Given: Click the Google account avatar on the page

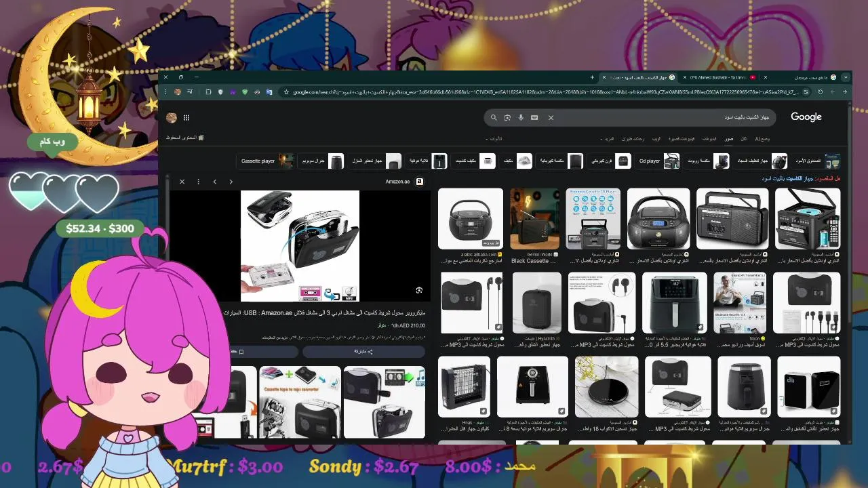Looking at the screenshot, I should [172, 117].
